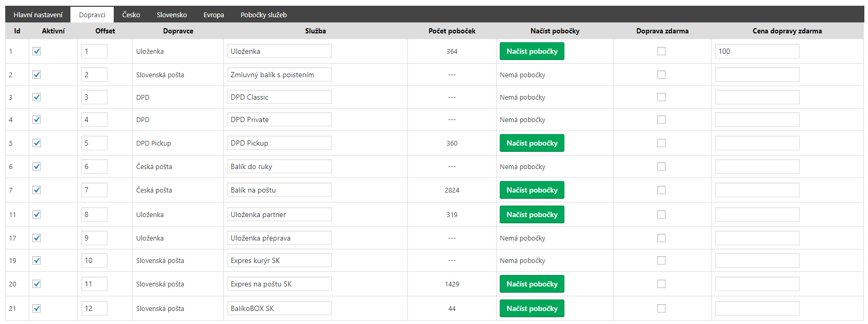
Task: Enable Doprava zdarma for DPD Classic
Action: tap(661, 97)
